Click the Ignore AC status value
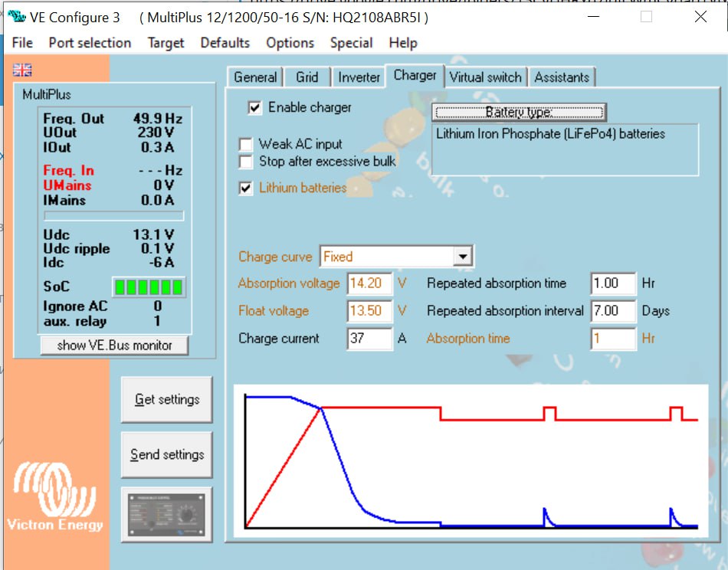 [x=157, y=306]
